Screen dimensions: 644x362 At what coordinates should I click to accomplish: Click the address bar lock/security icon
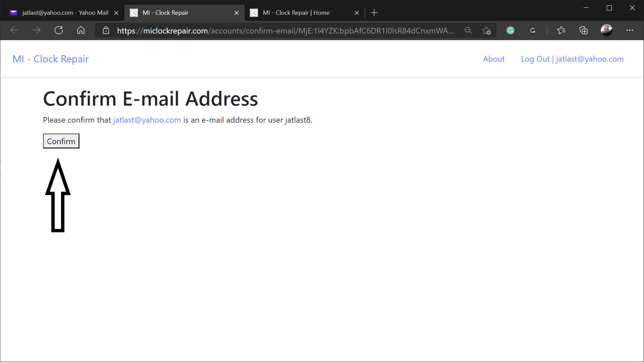click(106, 30)
